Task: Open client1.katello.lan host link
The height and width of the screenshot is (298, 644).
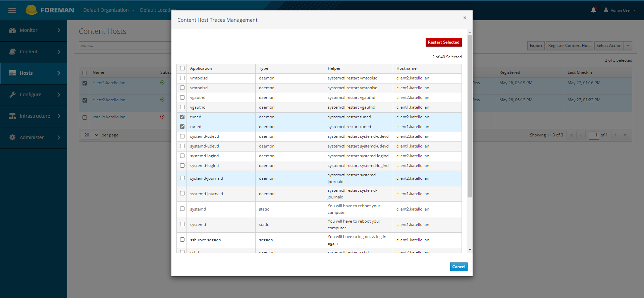Action: [109, 83]
